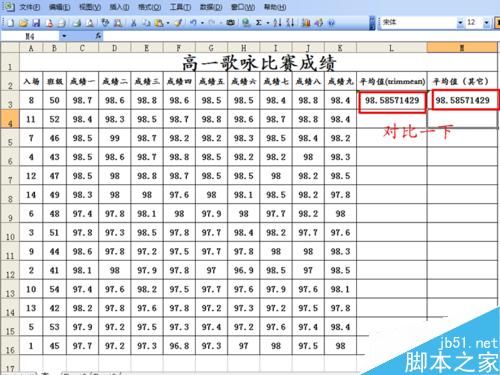500x375 pixels.
Task: Click the Paste clipboard icon
Action: (147, 23)
